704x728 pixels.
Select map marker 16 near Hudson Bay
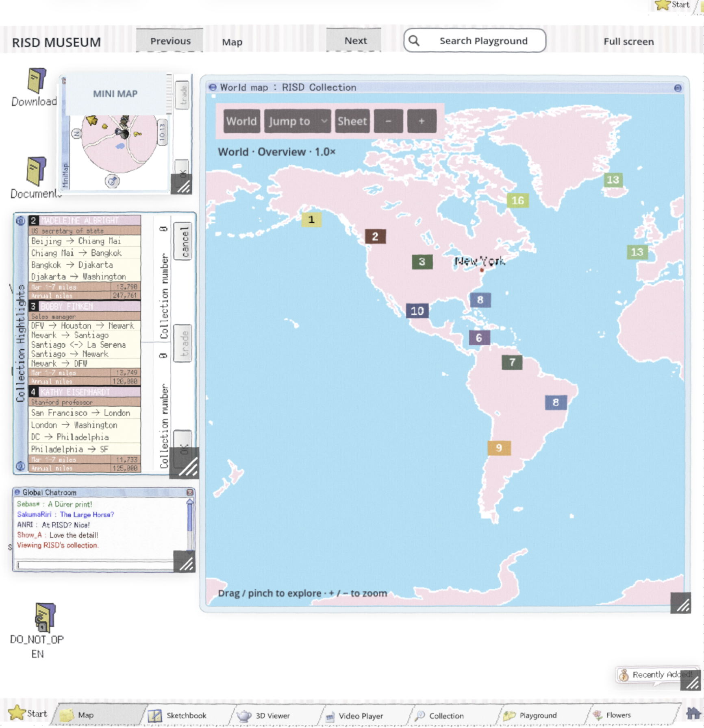click(518, 201)
